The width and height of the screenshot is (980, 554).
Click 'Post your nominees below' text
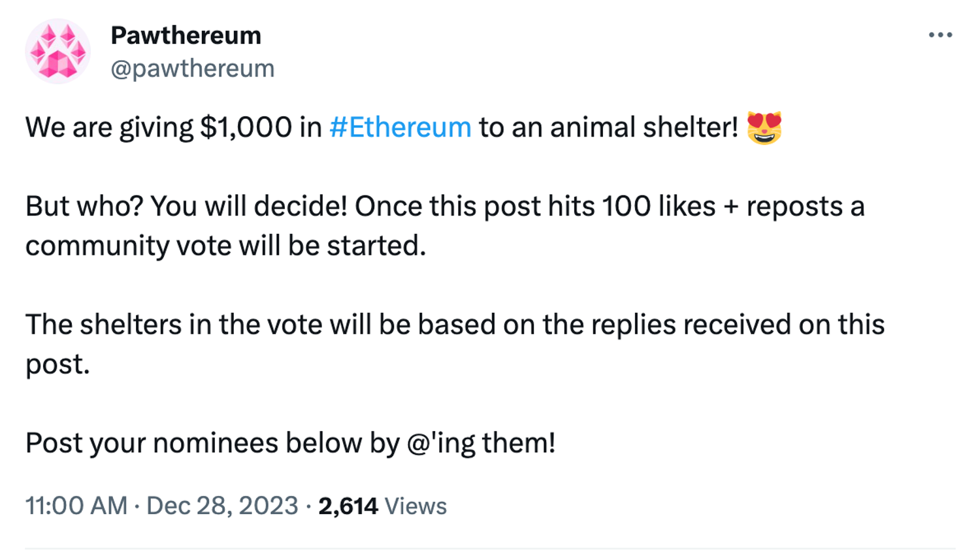(x=193, y=443)
